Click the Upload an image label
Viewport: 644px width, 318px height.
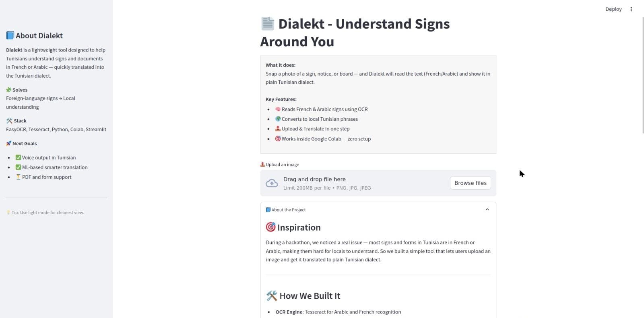[x=282, y=165]
